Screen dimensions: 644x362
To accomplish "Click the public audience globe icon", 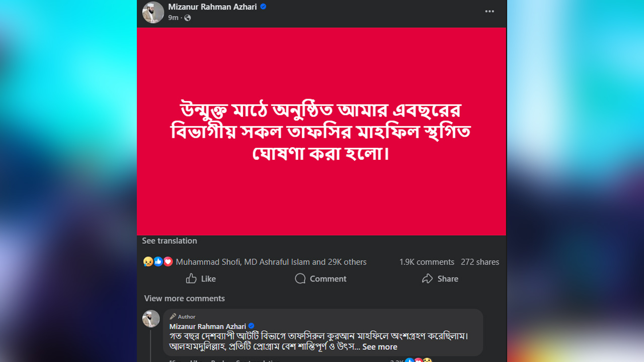I will pos(187,18).
